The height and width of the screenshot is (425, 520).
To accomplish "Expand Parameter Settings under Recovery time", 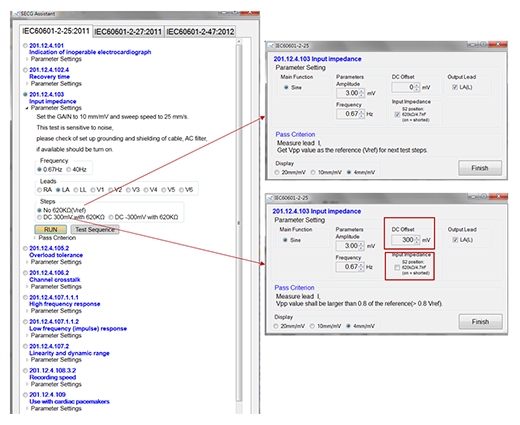I will (x=27, y=83).
